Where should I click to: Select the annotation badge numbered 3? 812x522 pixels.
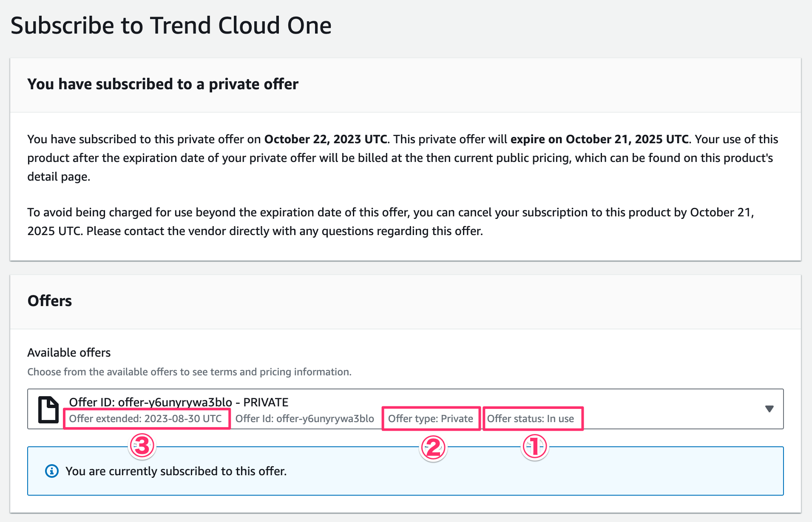click(142, 447)
